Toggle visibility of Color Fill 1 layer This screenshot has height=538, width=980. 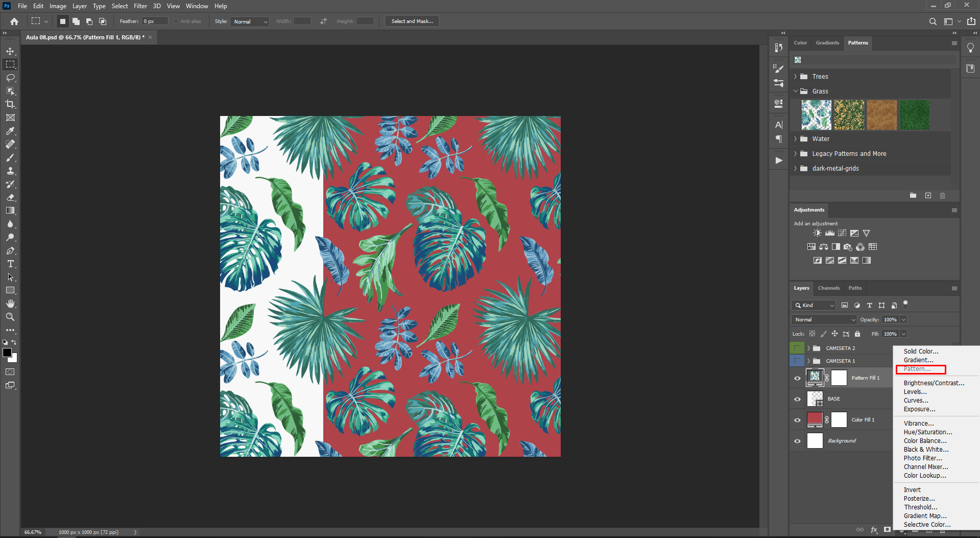click(x=797, y=419)
